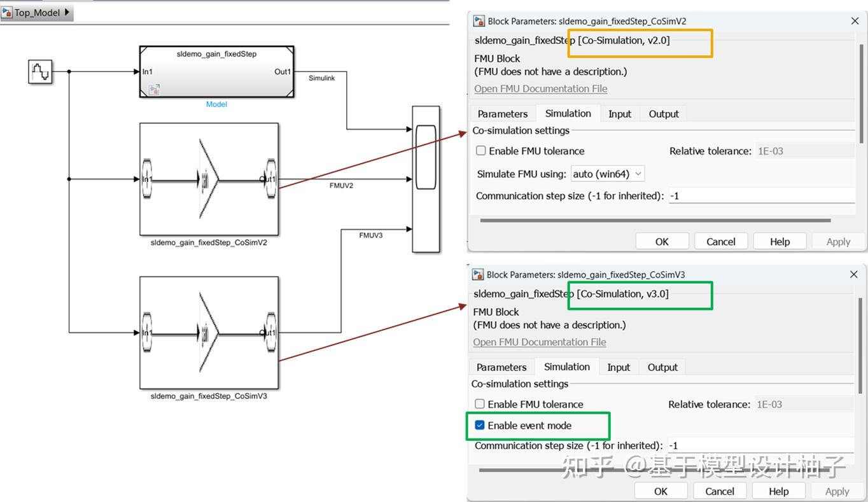Switch to the Parameters tab in CoSimV3 dialog
868x502 pixels.
(501, 367)
